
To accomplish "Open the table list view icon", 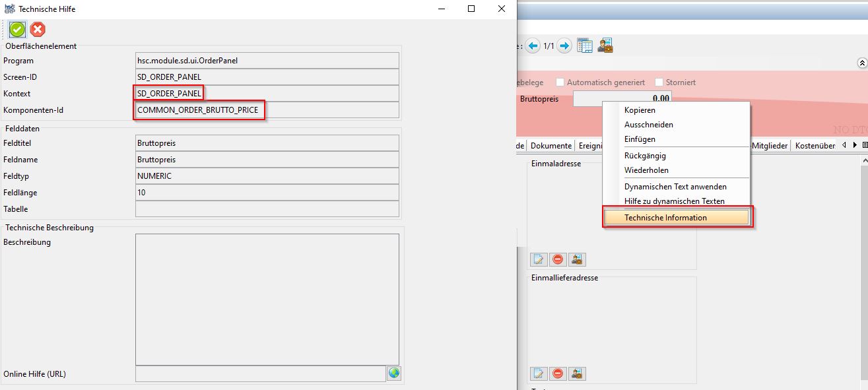I will [x=585, y=46].
